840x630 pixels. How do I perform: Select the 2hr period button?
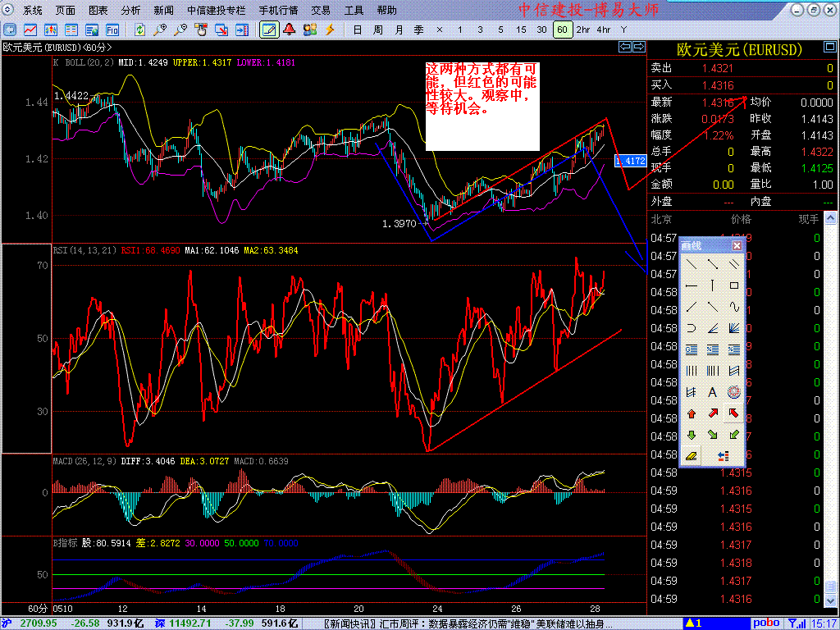[582, 30]
